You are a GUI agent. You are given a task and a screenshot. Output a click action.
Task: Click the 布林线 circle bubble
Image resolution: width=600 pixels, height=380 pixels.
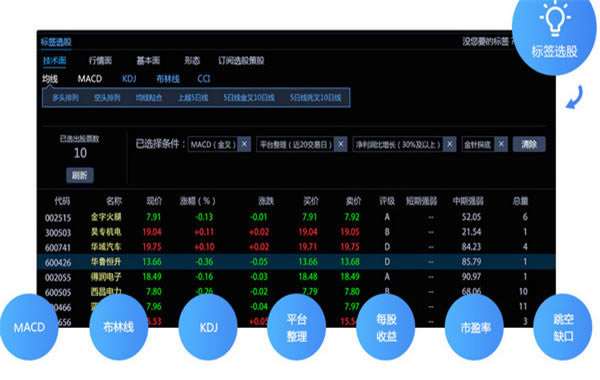(x=119, y=327)
